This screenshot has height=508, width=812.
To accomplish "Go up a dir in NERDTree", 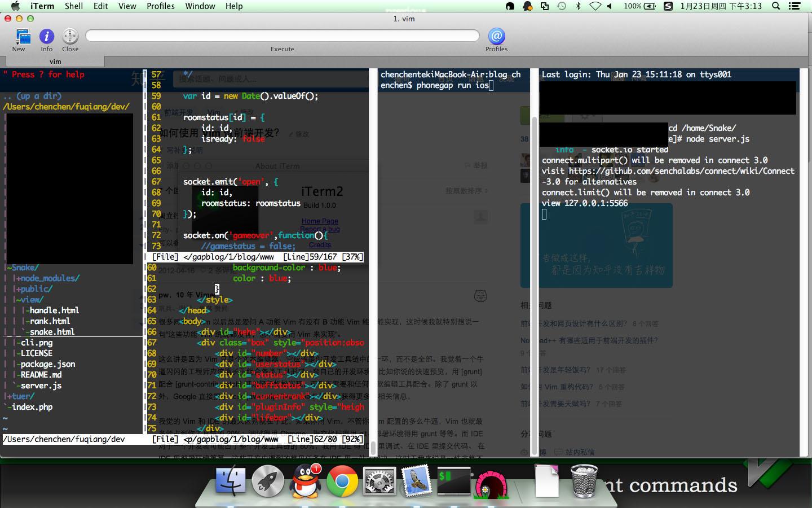I will click(x=32, y=96).
